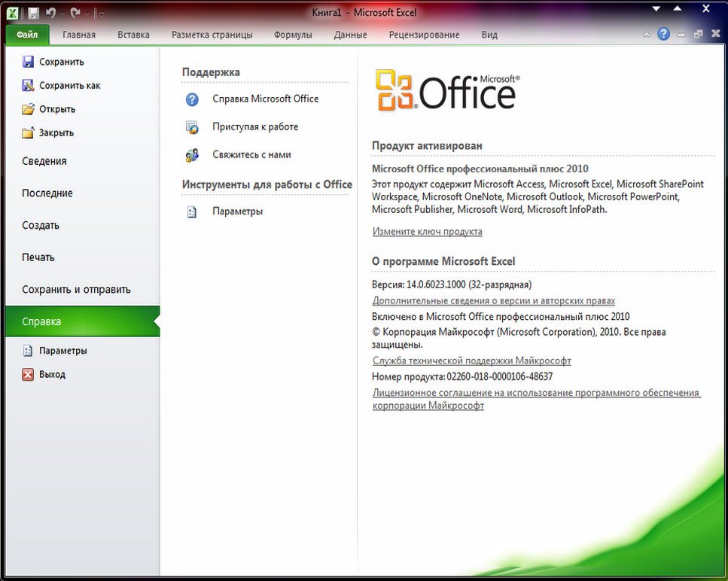
Task: Open the Undo history dropdown arrow
Action: click(x=62, y=14)
